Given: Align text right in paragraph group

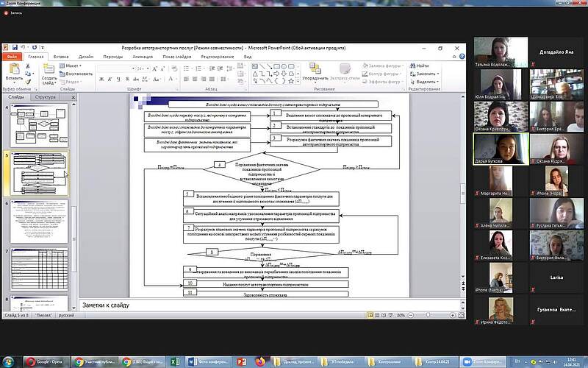Looking at the screenshot, I should (204, 79).
